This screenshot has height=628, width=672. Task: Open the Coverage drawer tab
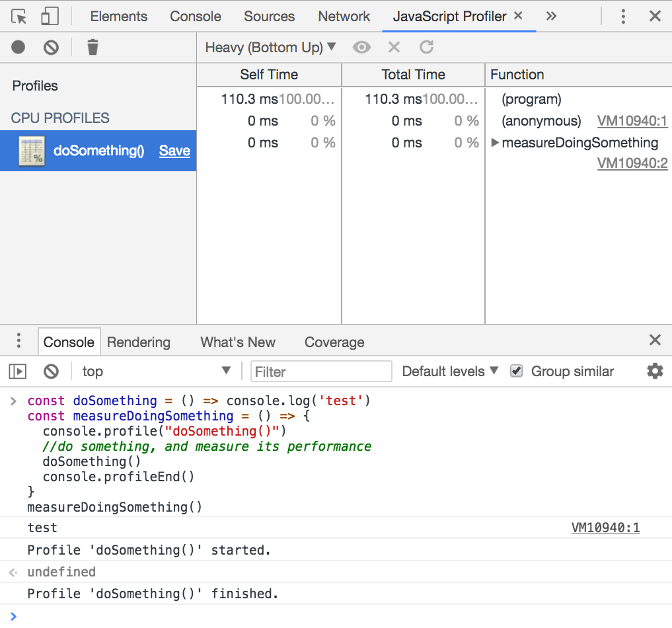[334, 342]
